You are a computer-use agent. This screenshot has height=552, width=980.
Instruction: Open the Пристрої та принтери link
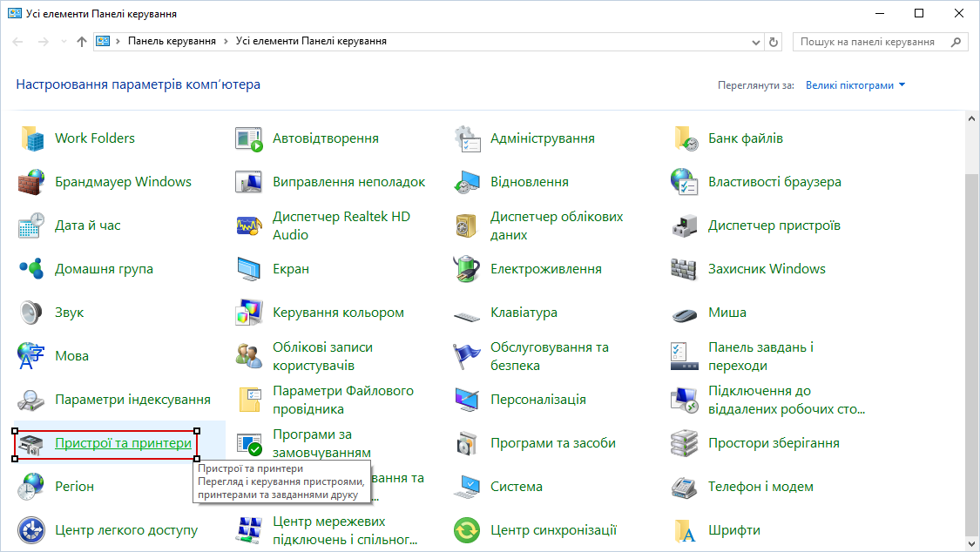[x=123, y=443]
